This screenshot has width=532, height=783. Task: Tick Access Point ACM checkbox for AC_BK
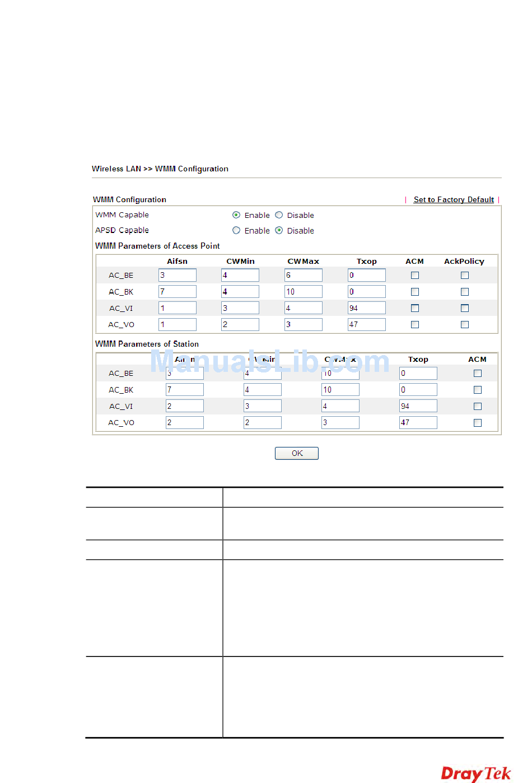(415, 292)
